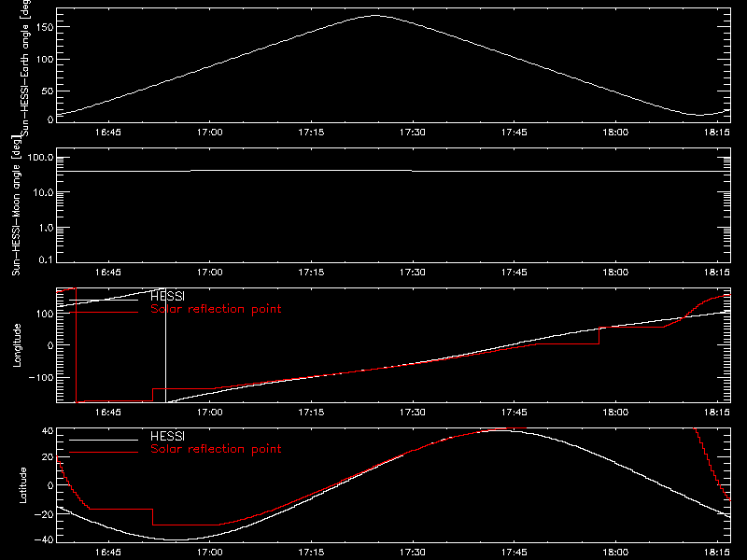Viewport: 747px width, 560px height.
Task: Click red legend line sample in Longitude plot
Action: pyautogui.click(x=104, y=313)
